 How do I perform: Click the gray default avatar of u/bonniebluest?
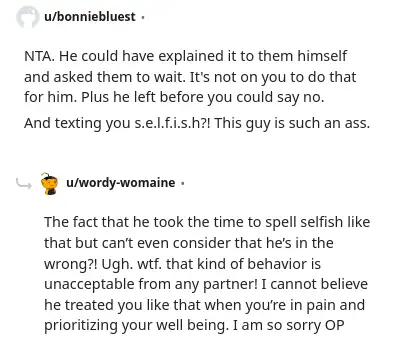[28, 17]
